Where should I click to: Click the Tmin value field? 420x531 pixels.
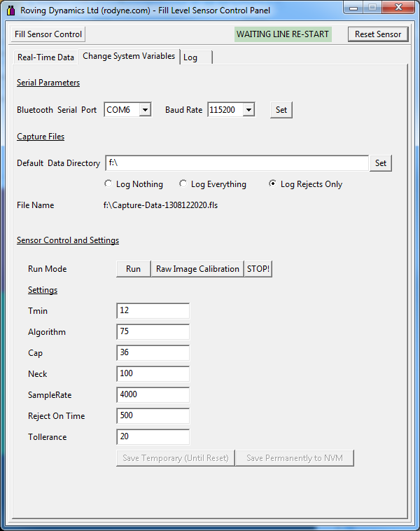[x=153, y=311]
